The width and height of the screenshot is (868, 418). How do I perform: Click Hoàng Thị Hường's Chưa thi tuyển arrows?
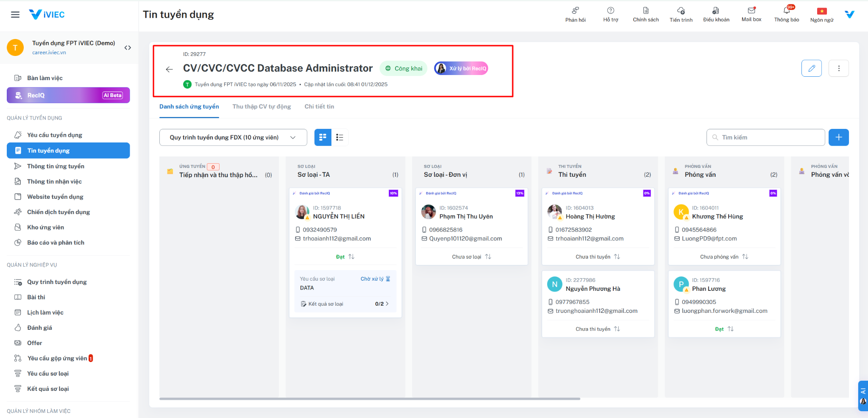pyautogui.click(x=617, y=256)
